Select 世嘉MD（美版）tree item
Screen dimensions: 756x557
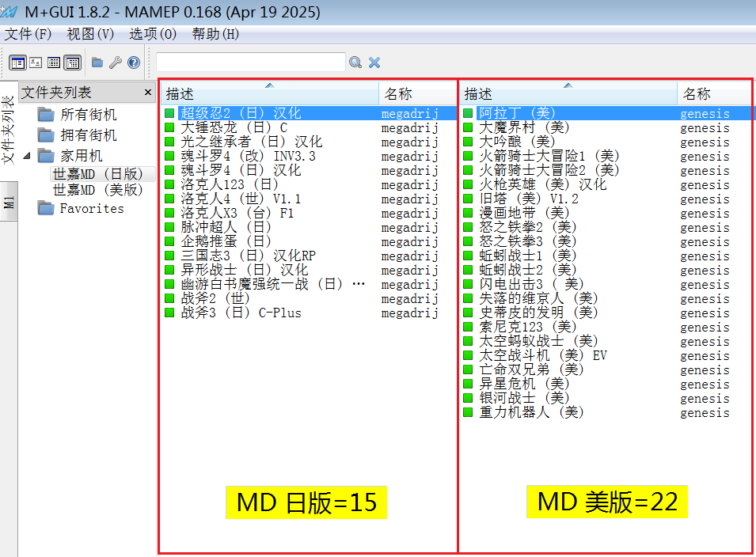pyautogui.click(x=98, y=190)
